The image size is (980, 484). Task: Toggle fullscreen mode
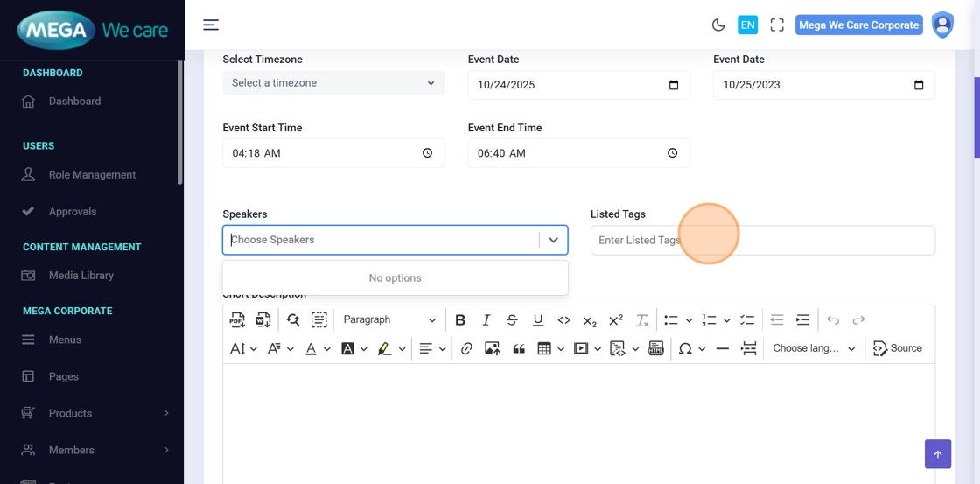777,25
